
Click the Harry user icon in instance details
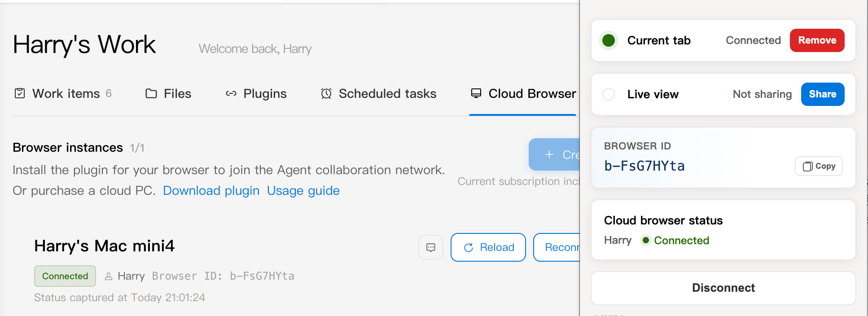[x=109, y=276]
